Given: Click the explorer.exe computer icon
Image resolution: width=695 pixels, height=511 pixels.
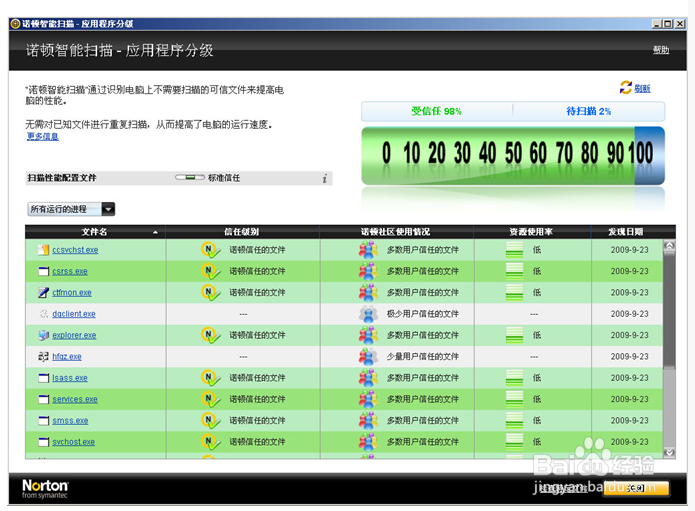Looking at the screenshot, I should (x=43, y=335).
